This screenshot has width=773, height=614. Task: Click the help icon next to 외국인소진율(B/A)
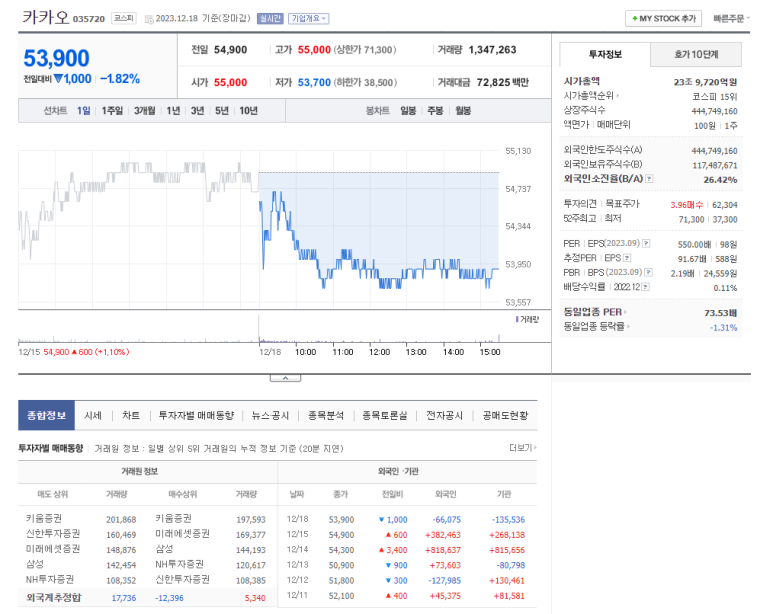tap(649, 179)
